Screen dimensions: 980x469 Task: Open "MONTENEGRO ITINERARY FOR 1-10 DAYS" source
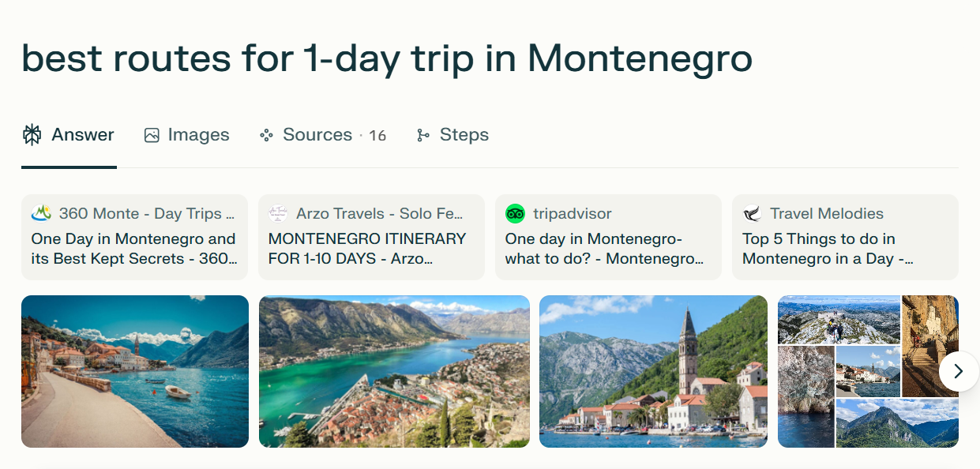click(371, 248)
